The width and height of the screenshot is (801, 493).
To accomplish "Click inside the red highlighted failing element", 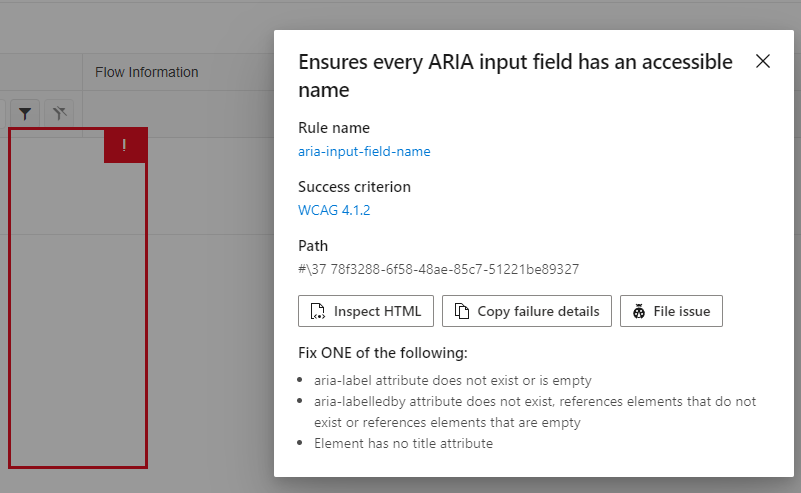I will tap(78, 307).
